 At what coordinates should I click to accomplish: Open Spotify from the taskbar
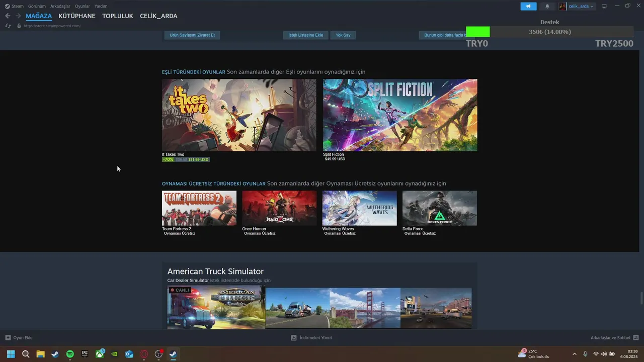point(70,354)
